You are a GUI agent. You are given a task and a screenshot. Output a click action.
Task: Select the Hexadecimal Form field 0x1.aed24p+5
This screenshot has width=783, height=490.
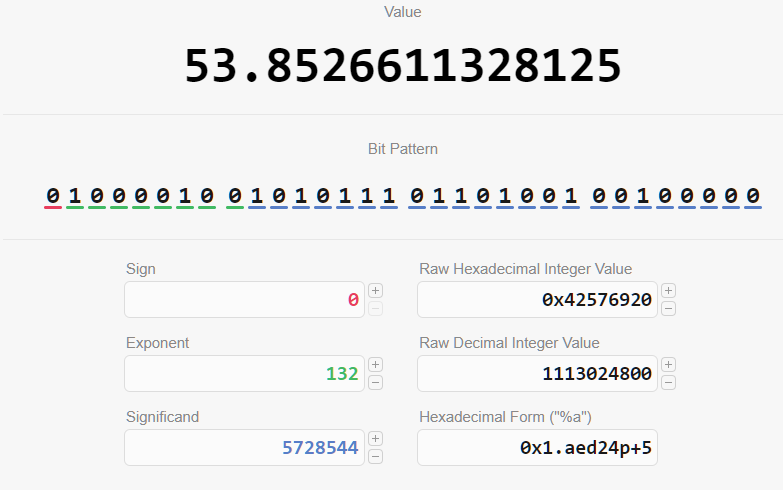pyautogui.click(x=537, y=448)
